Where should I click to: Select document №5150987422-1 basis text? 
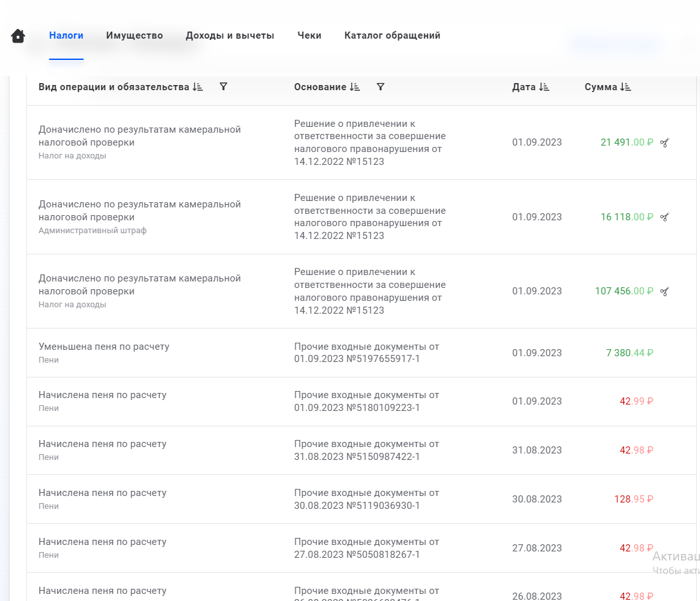(366, 450)
